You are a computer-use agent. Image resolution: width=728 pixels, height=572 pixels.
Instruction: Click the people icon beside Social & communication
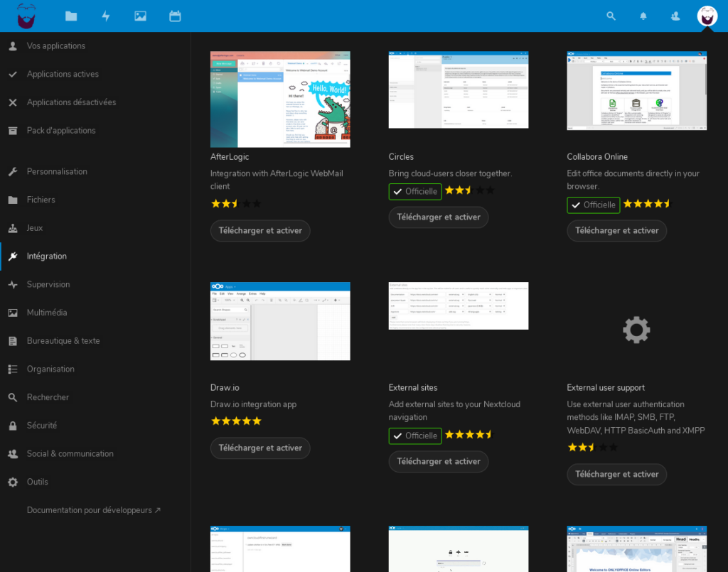pyautogui.click(x=13, y=454)
